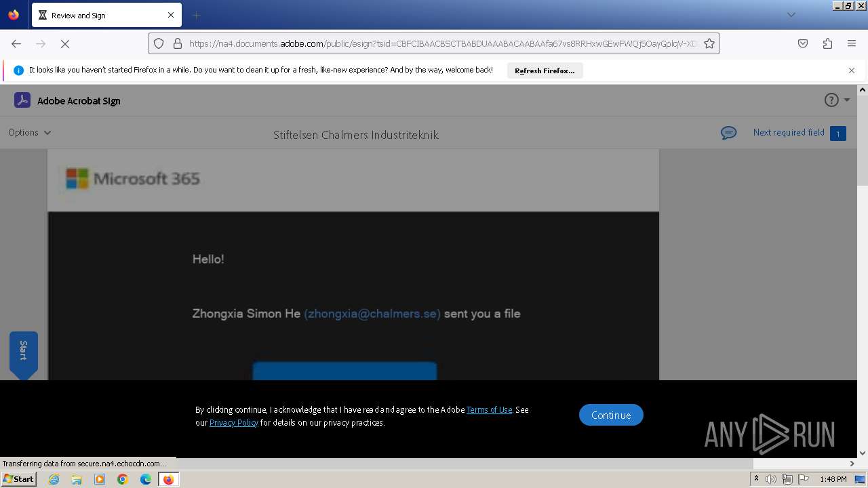
Task: Click Next required field link
Action: [x=789, y=133]
